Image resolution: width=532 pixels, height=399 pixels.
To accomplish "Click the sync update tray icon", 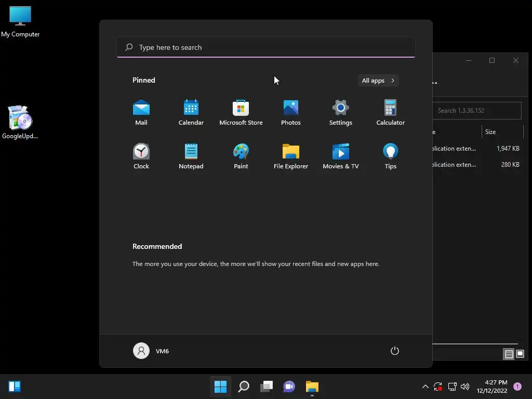I will click(x=437, y=387).
